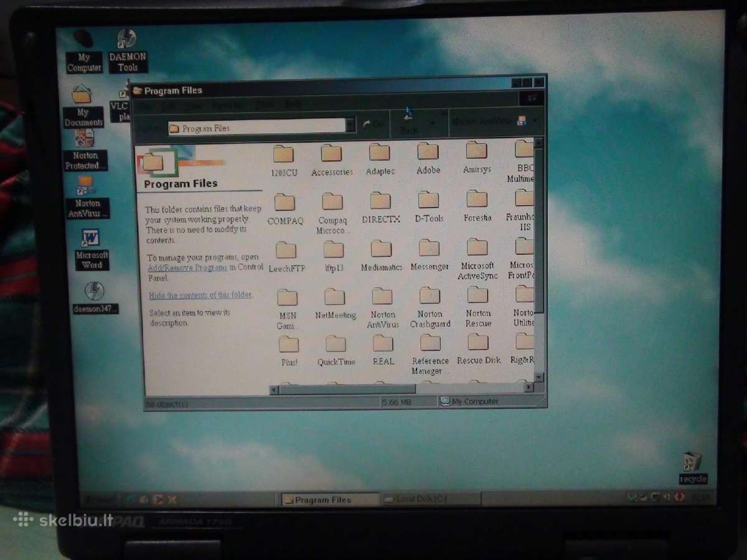
Task: Open the 1200CU folder
Action: pos(284,160)
